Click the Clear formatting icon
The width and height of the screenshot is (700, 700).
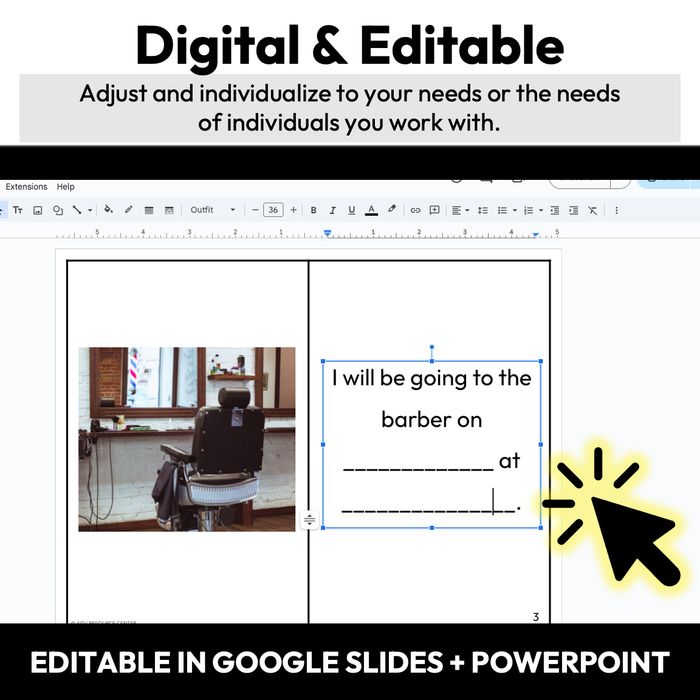(x=593, y=210)
